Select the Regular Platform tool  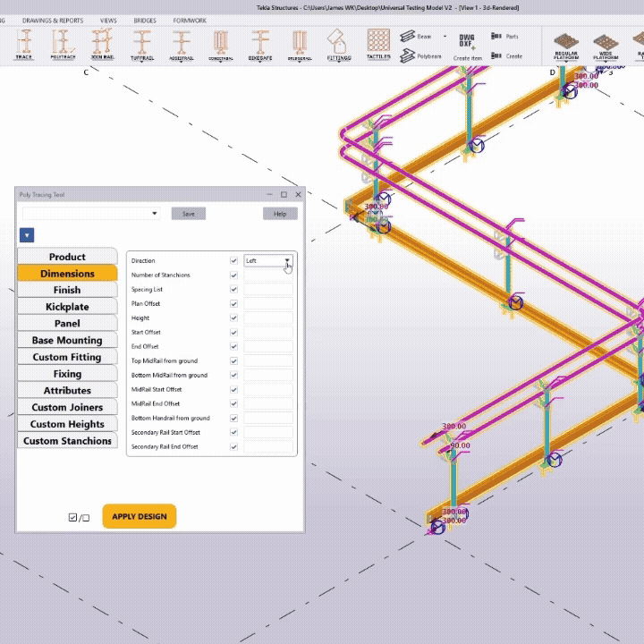click(566, 45)
